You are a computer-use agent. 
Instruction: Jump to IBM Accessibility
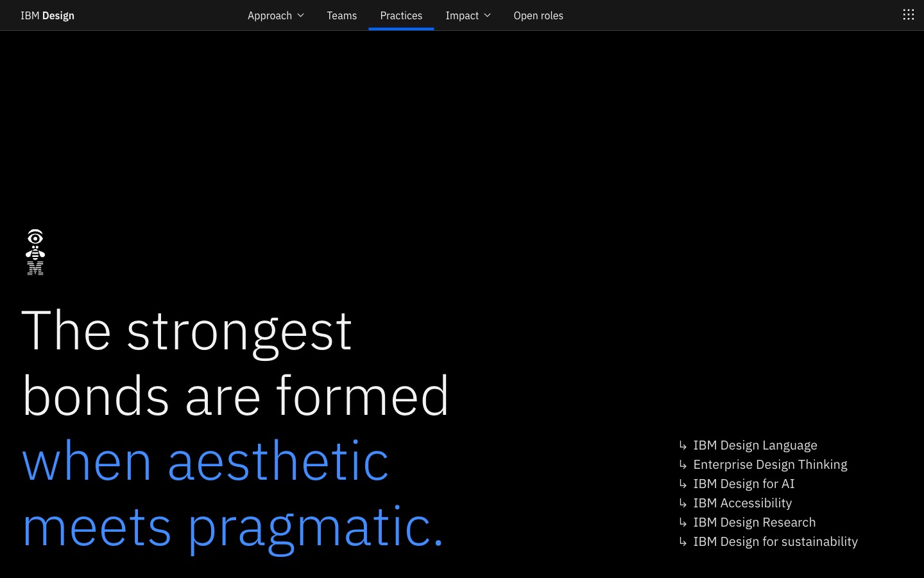tap(742, 503)
